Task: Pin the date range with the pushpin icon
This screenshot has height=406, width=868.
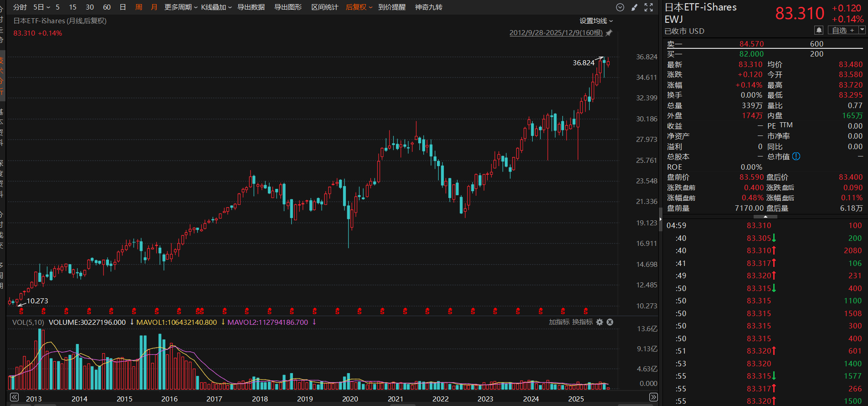Action: click(609, 33)
